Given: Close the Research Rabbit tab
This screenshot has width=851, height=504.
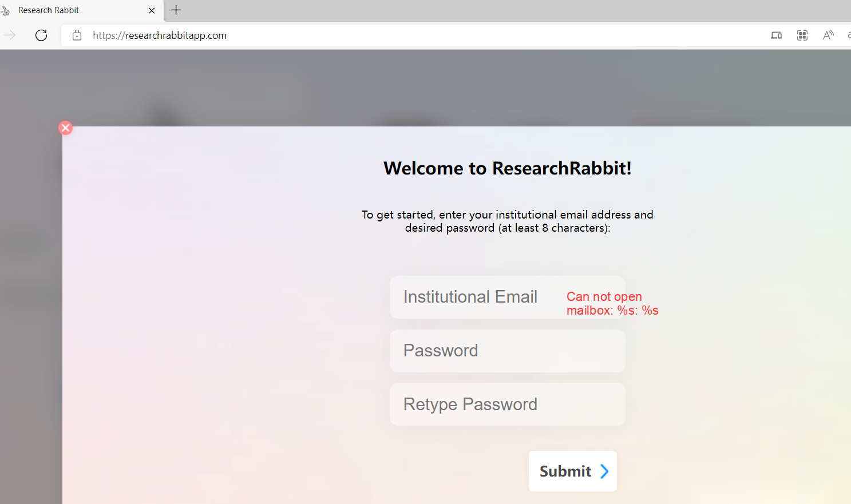Looking at the screenshot, I should point(152,10).
